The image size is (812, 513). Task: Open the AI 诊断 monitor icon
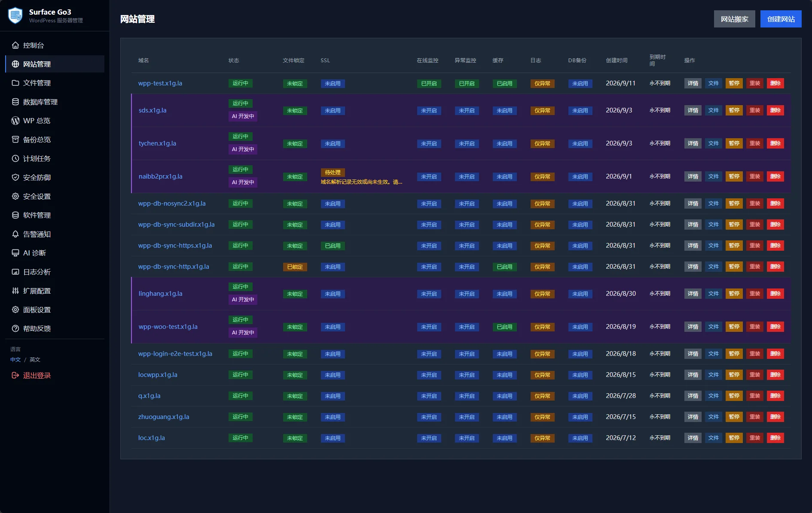click(15, 253)
